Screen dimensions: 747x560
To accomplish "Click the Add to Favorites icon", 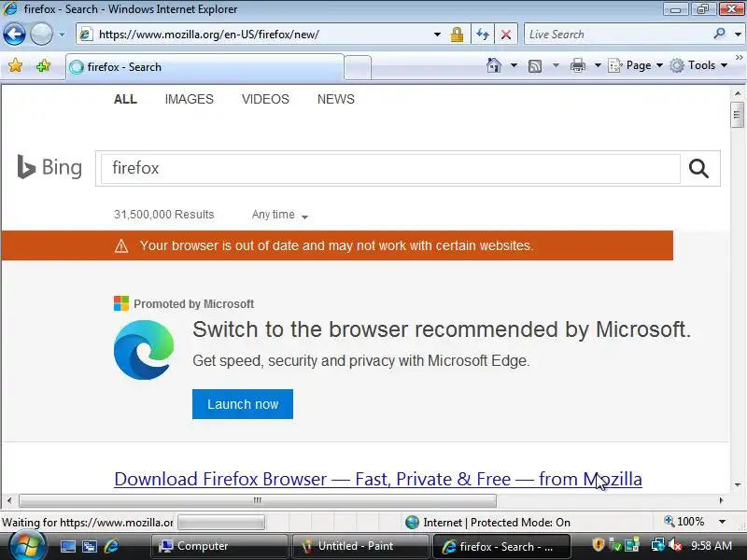I will 43,65.
